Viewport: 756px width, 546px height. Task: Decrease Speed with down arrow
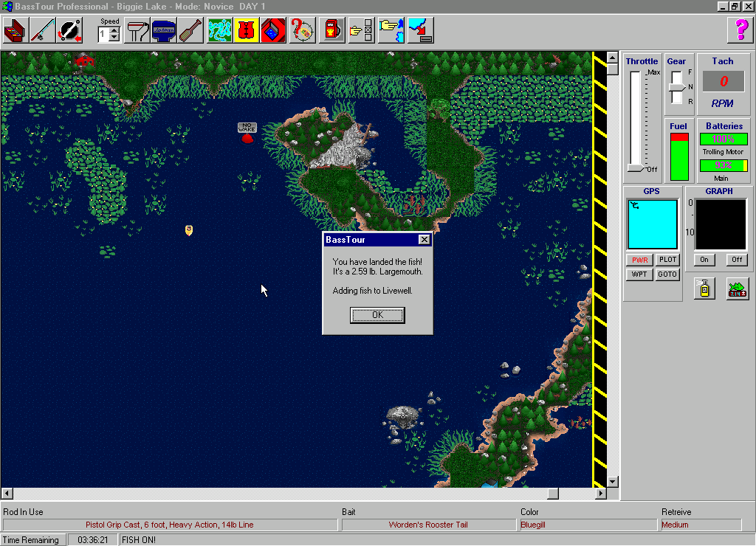click(114, 38)
